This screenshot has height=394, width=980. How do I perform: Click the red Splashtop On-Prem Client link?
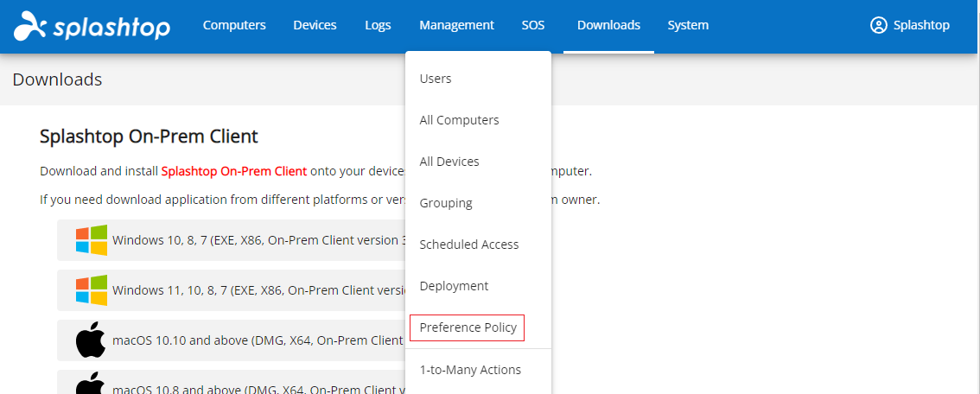point(234,171)
